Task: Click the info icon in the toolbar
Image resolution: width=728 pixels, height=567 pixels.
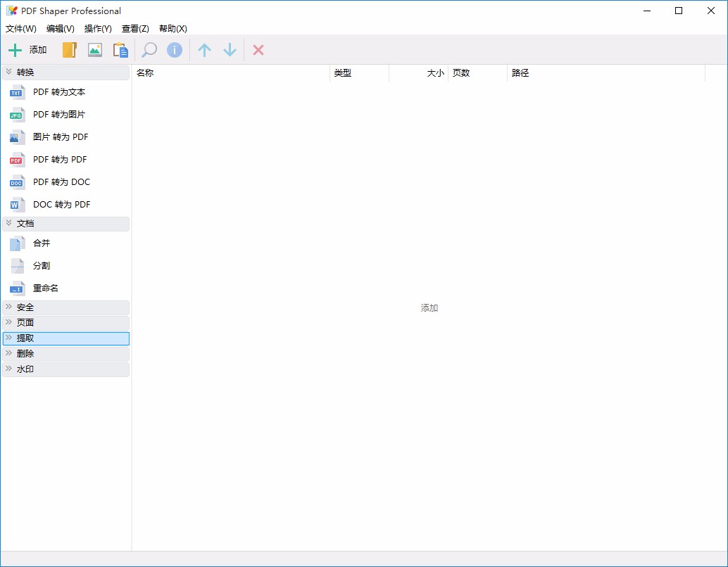Action: [174, 50]
